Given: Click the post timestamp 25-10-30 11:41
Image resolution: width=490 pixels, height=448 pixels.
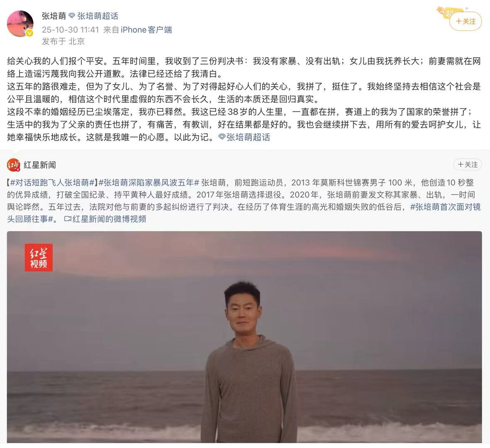Looking at the screenshot, I should [x=70, y=29].
